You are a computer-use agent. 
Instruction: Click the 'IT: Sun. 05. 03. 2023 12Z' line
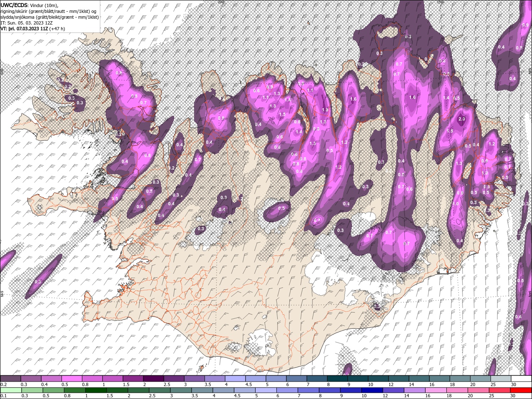tap(27, 23)
